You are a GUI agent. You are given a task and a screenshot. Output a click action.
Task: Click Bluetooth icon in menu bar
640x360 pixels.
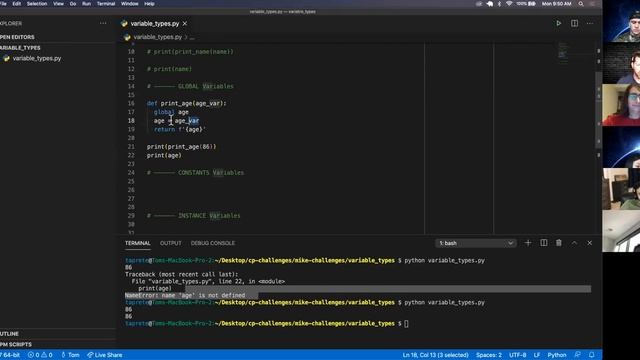tap(499, 4)
